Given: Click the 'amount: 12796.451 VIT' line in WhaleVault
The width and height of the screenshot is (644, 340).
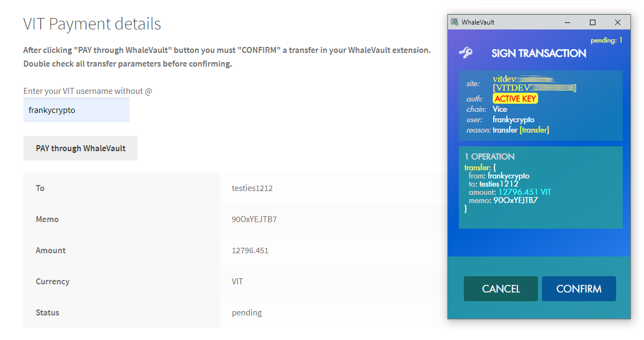Looking at the screenshot, I should pos(510,192).
